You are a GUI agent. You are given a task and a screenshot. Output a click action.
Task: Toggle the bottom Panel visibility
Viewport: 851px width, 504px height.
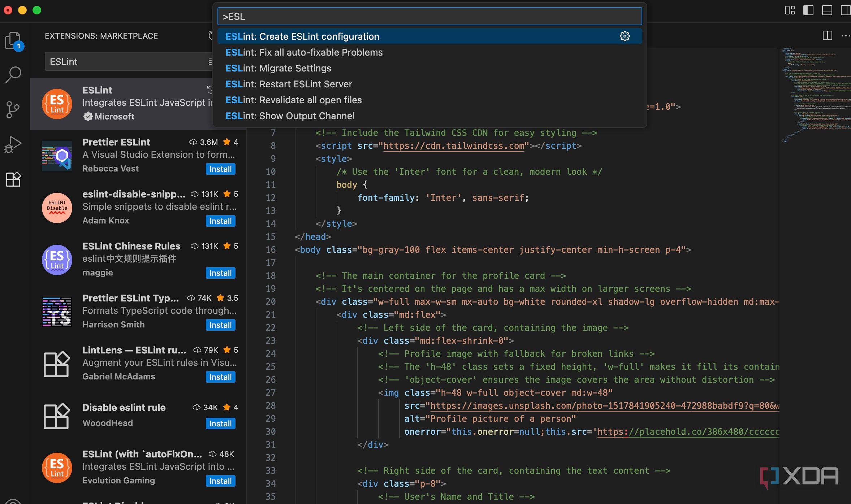pyautogui.click(x=827, y=10)
